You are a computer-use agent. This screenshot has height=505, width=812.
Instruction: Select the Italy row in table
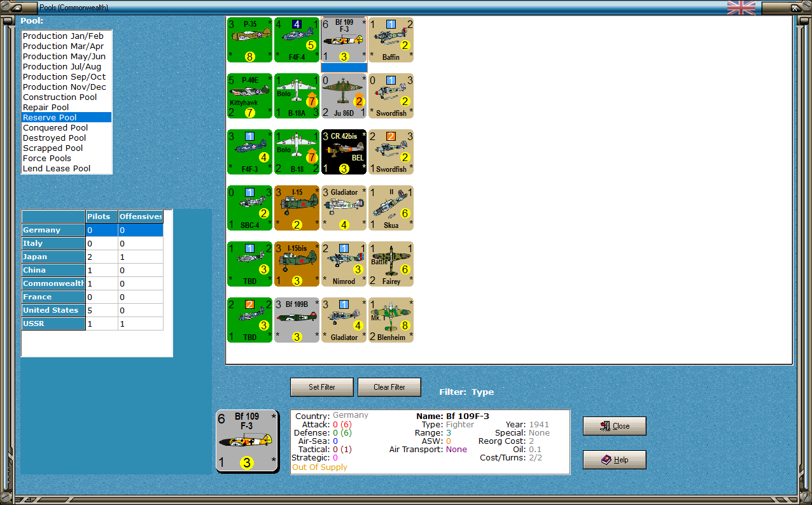coord(92,243)
